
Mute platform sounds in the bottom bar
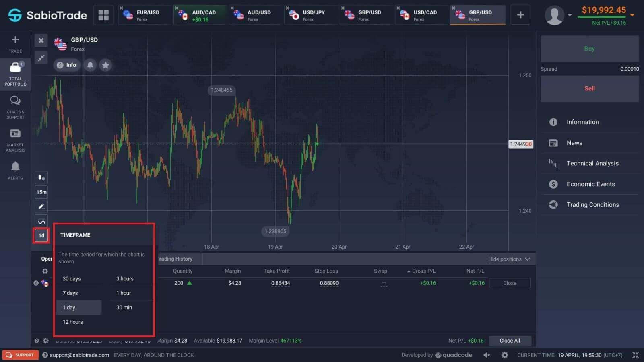(486, 355)
